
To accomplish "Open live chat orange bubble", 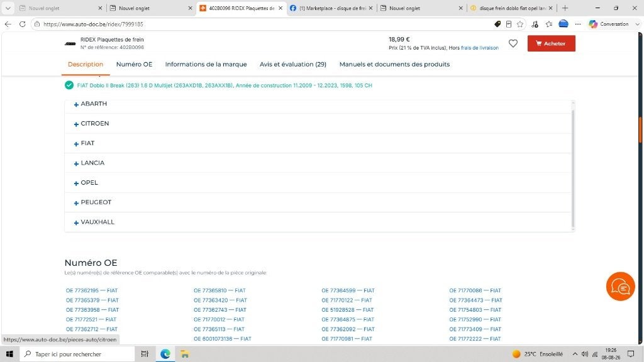I will tap(620, 287).
